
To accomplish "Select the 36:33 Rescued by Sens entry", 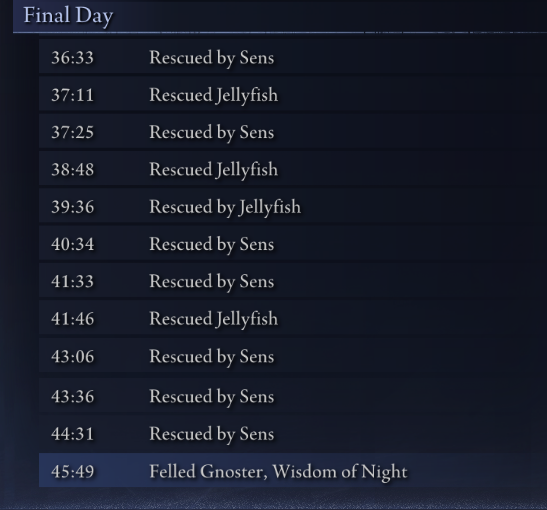I will pos(293,57).
